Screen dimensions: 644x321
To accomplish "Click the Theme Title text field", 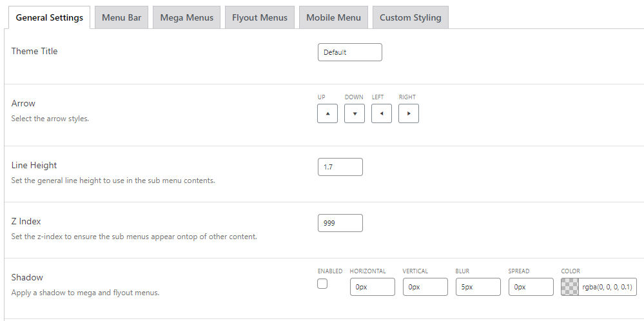I will pos(350,52).
